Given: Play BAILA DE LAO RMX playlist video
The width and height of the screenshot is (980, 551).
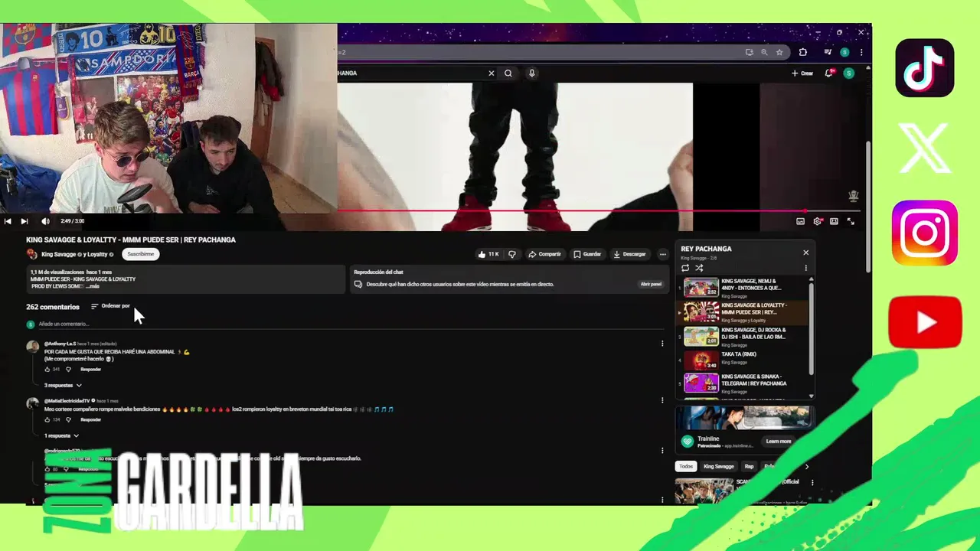Looking at the screenshot, I should [741, 337].
